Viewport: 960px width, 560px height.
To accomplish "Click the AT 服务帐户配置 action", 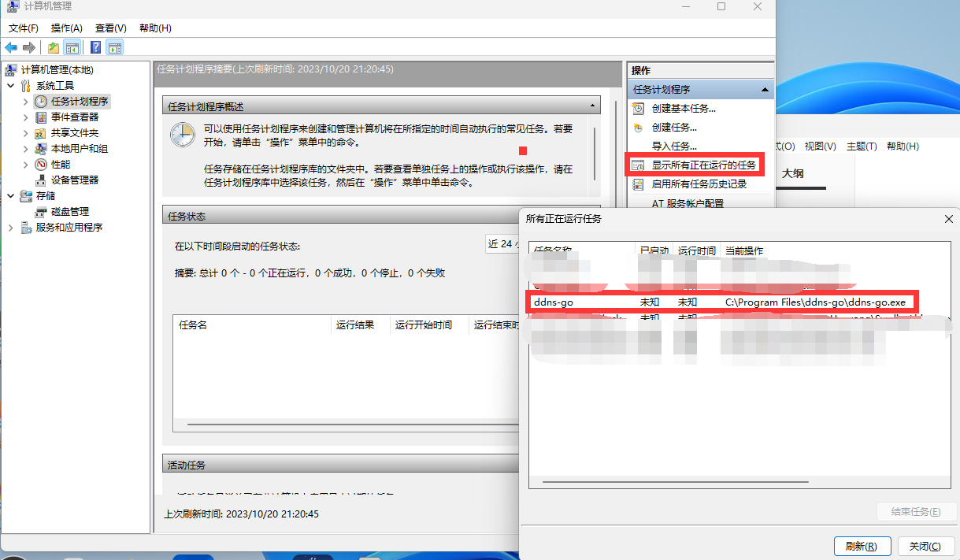I will [x=688, y=203].
